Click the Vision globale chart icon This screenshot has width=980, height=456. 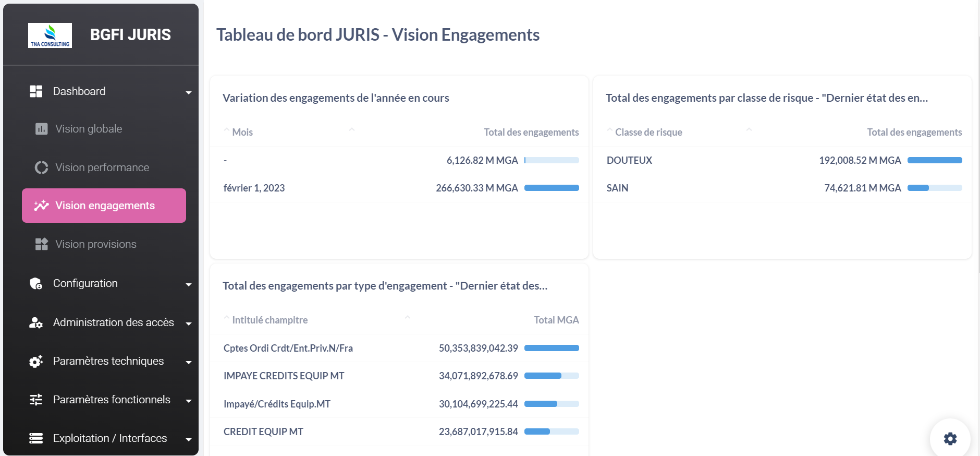coord(41,129)
